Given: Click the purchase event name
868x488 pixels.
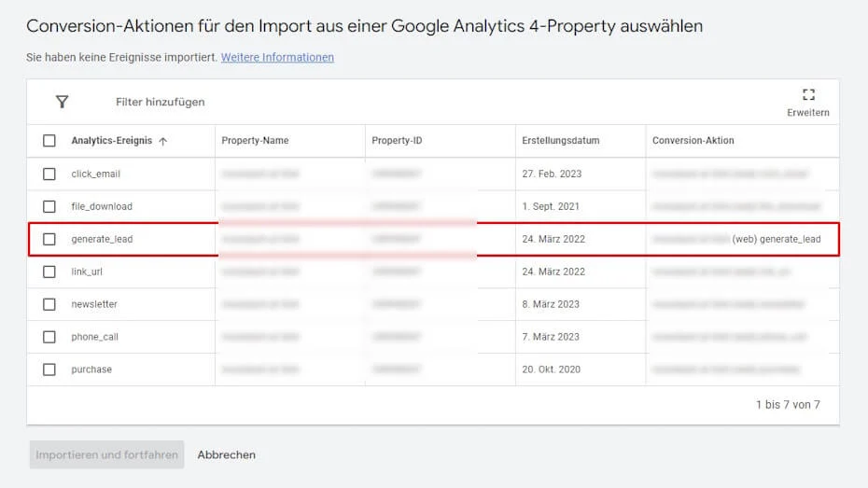Looking at the screenshot, I should point(91,369).
